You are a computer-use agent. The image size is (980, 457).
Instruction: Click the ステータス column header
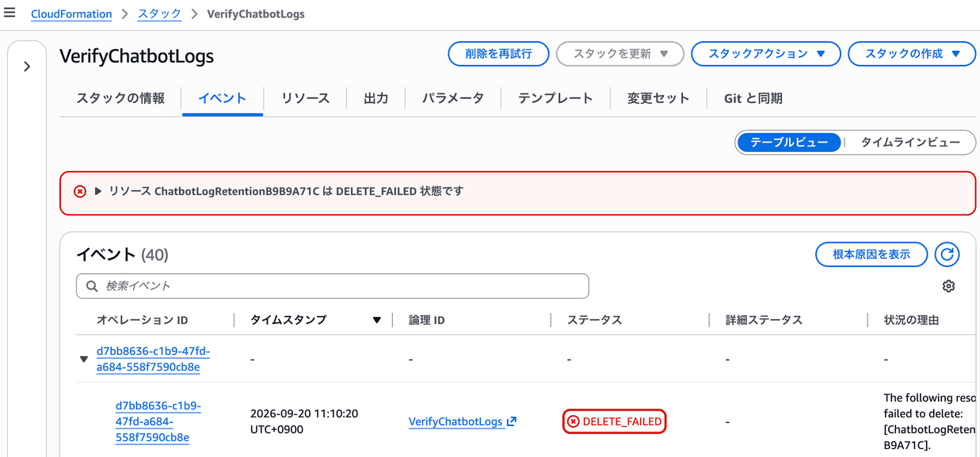point(595,320)
